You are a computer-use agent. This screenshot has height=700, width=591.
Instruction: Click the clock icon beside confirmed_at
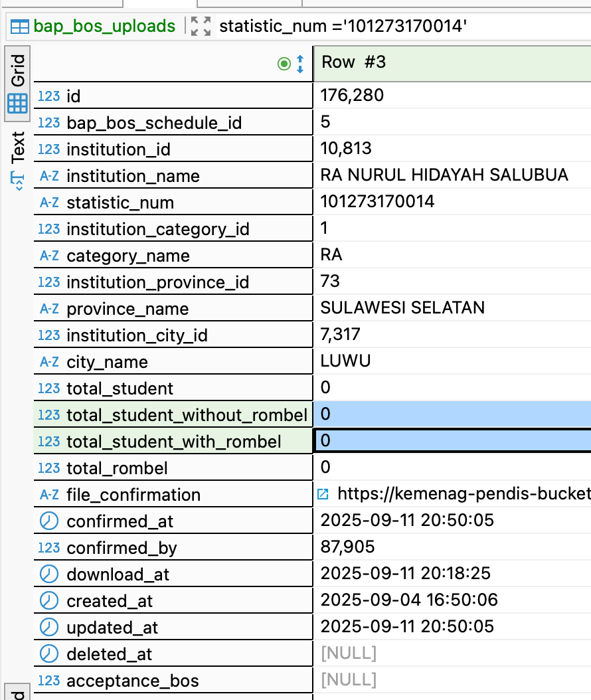point(49,521)
